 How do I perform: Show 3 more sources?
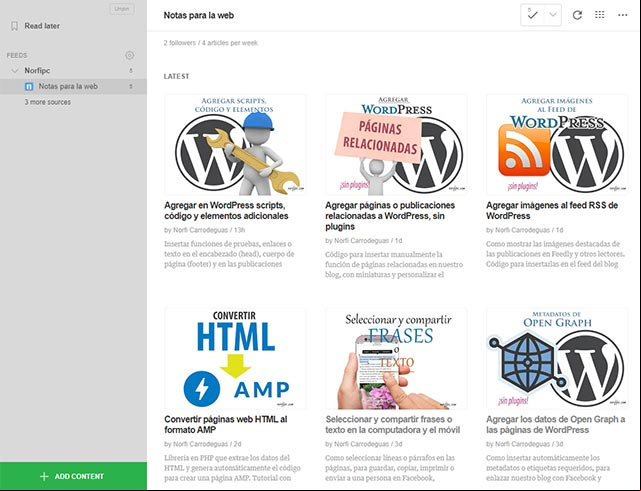[47, 102]
